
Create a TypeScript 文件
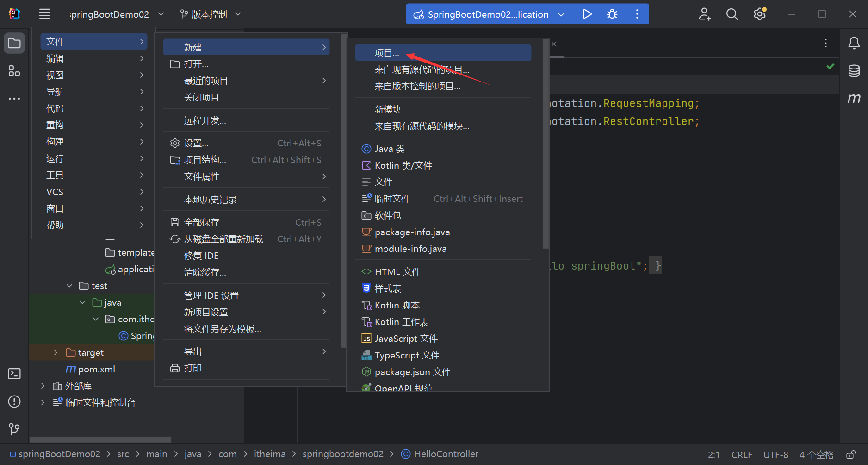[x=443, y=355]
